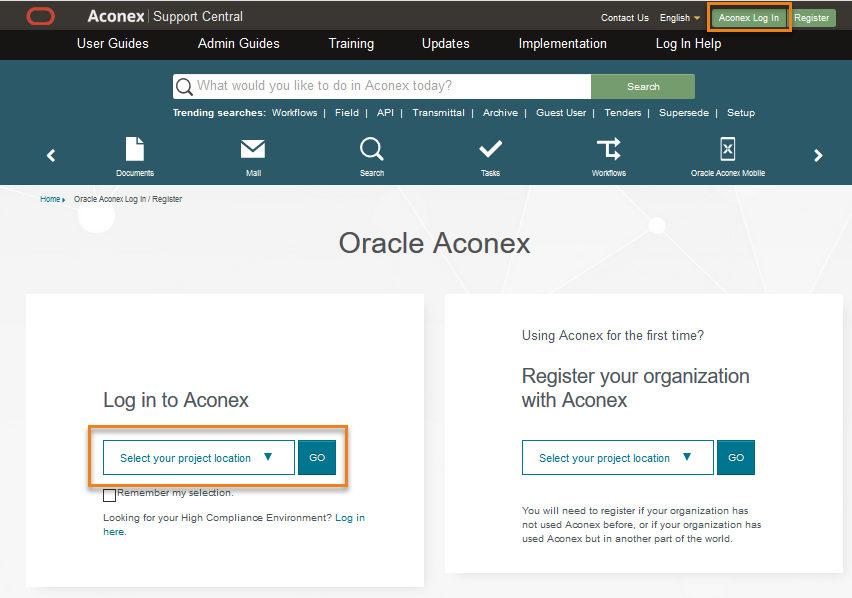Select trending search Setup
Image resolution: width=852 pixels, height=598 pixels.
pos(741,112)
